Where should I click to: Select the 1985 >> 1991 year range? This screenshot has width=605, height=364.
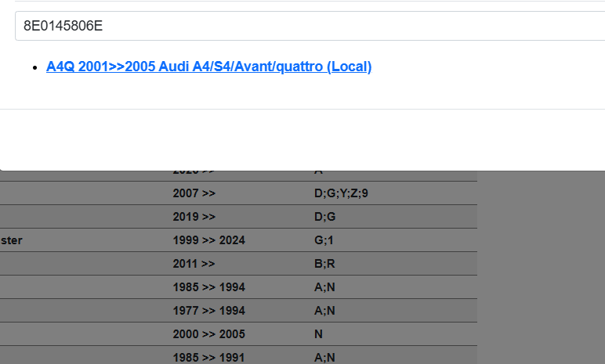point(208,358)
